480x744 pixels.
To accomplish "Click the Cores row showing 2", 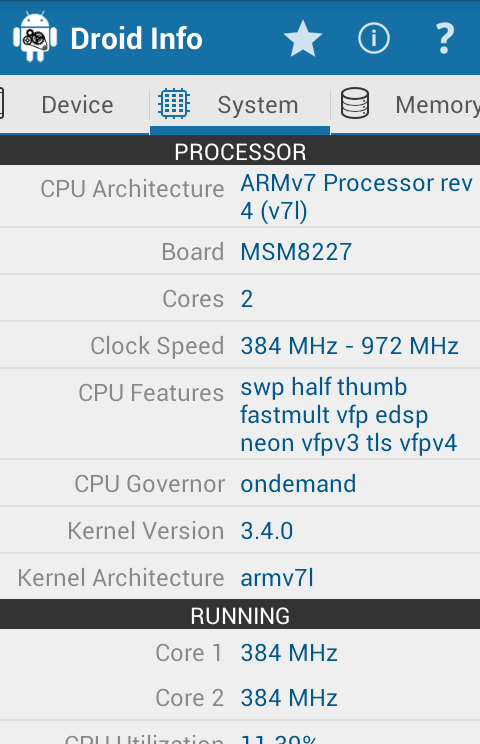I will click(240, 298).
